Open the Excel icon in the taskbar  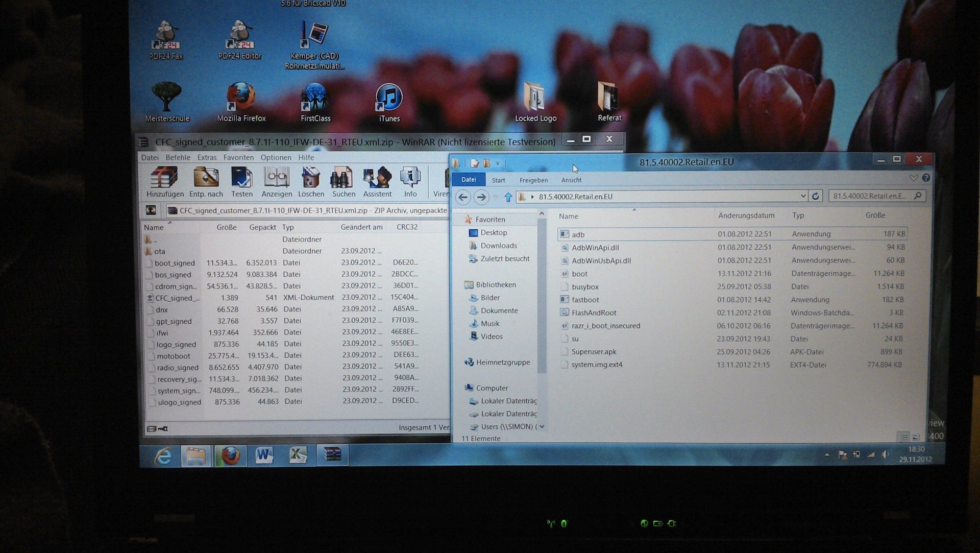click(x=298, y=455)
